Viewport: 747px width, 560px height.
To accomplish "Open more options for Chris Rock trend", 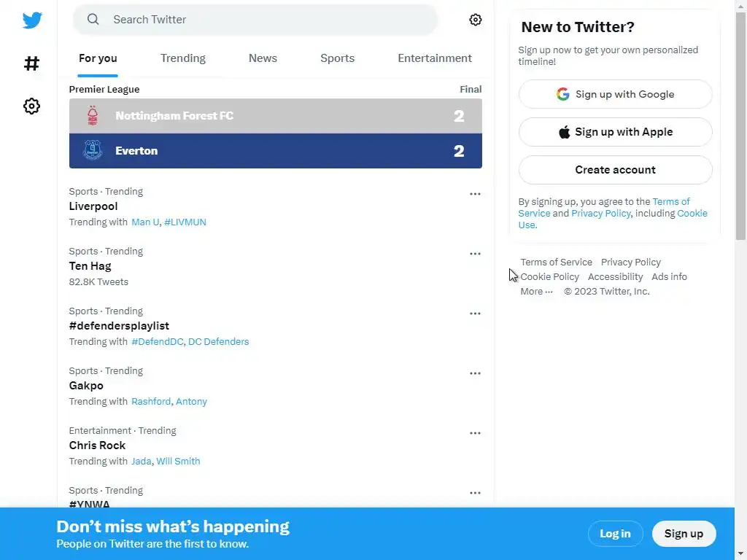I will pyautogui.click(x=475, y=433).
